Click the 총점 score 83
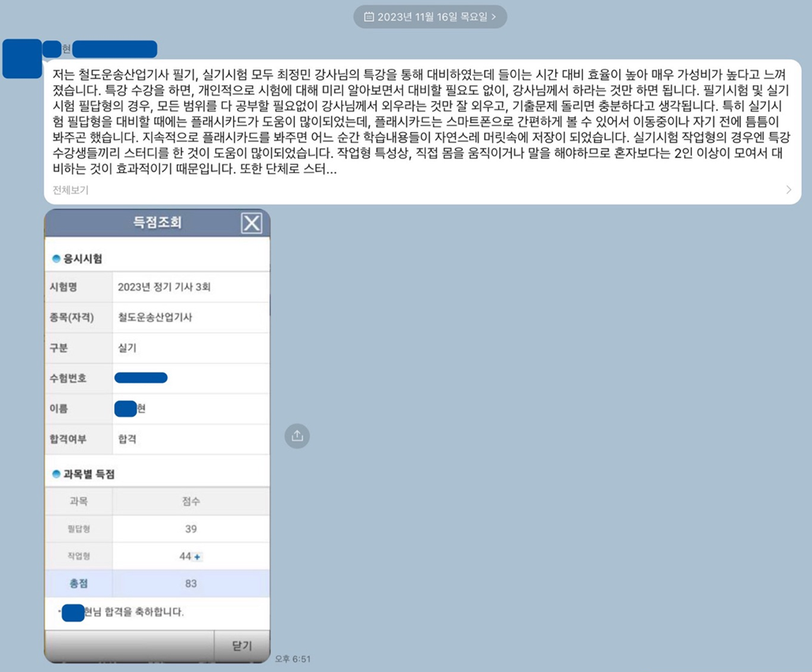812x672 pixels. [x=191, y=584]
